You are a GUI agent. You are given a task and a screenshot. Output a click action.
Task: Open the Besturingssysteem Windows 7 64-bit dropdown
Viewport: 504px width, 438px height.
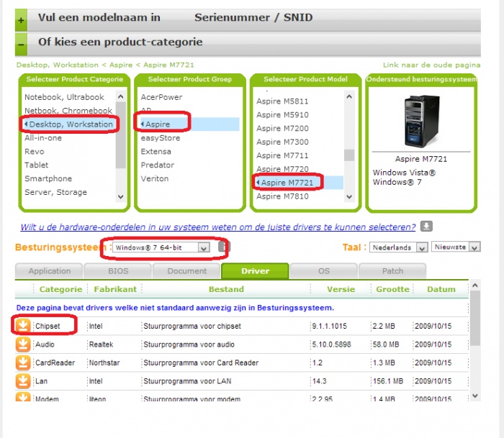(x=161, y=247)
